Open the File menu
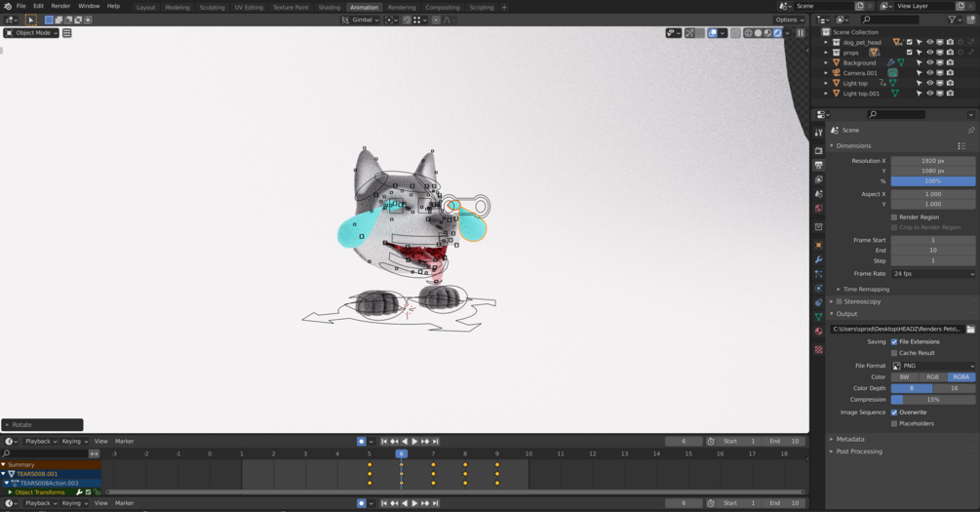980x512 pixels. coord(21,6)
